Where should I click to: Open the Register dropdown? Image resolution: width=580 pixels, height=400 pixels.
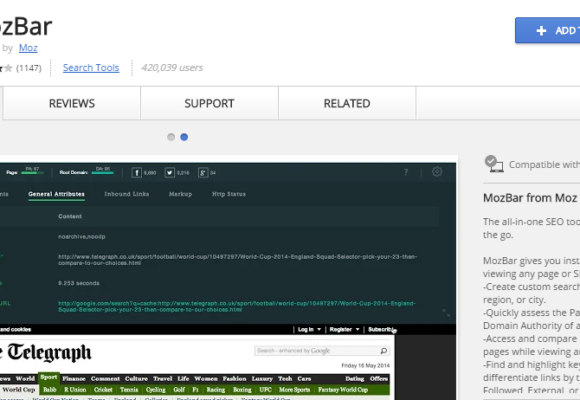click(344, 329)
